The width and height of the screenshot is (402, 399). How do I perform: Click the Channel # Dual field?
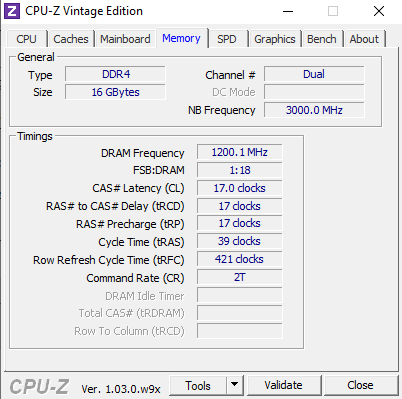(314, 74)
